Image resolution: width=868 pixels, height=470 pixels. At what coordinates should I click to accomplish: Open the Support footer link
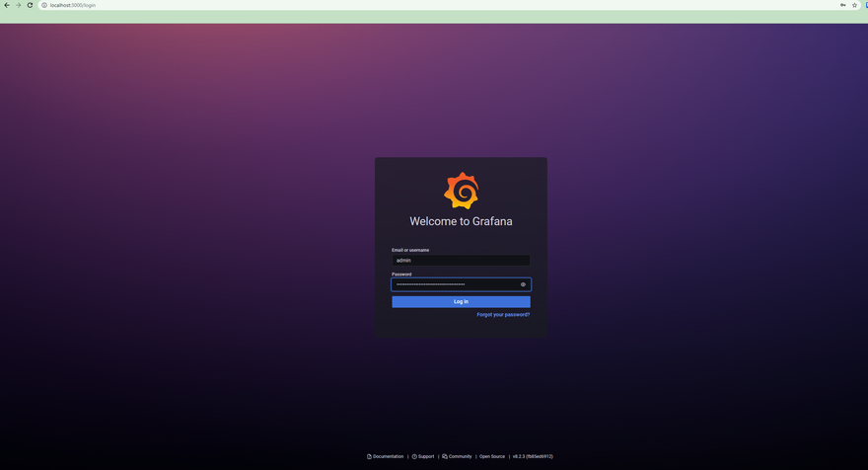tap(423, 457)
